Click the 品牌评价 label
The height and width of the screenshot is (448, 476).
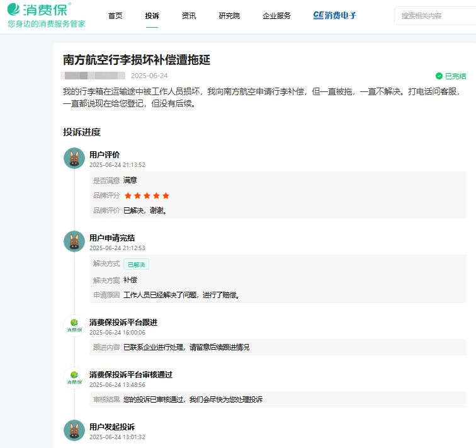tap(106, 210)
